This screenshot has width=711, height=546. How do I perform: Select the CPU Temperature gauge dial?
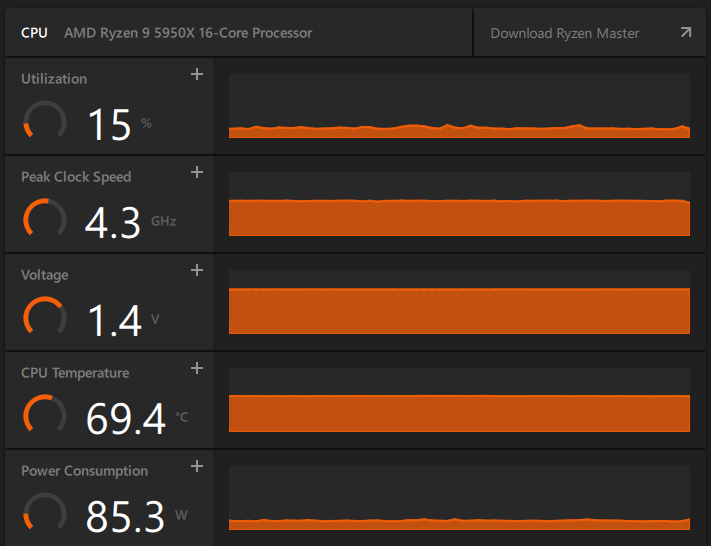coord(45,414)
